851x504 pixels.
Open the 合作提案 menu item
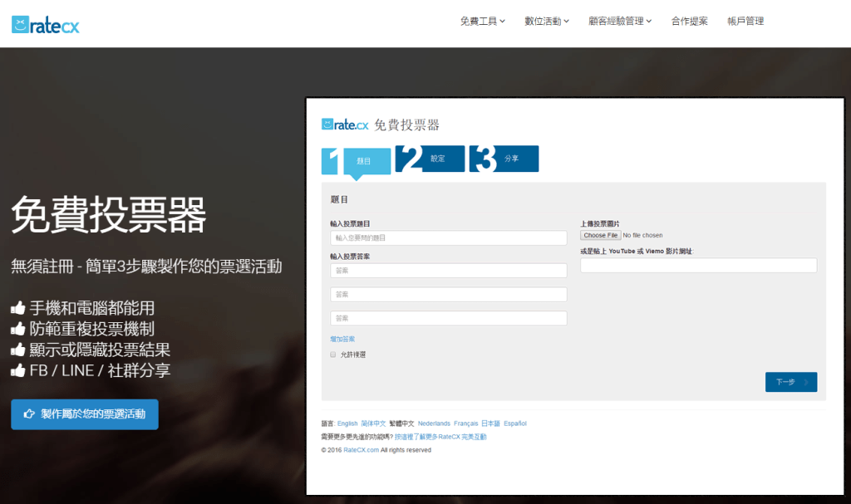tap(689, 22)
